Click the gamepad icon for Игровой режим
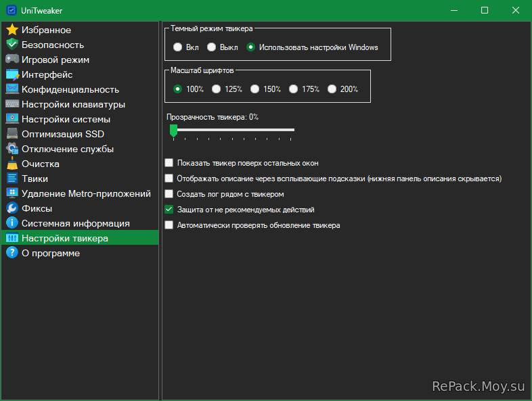Viewport: 532px width, 401px height. (x=12, y=60)
